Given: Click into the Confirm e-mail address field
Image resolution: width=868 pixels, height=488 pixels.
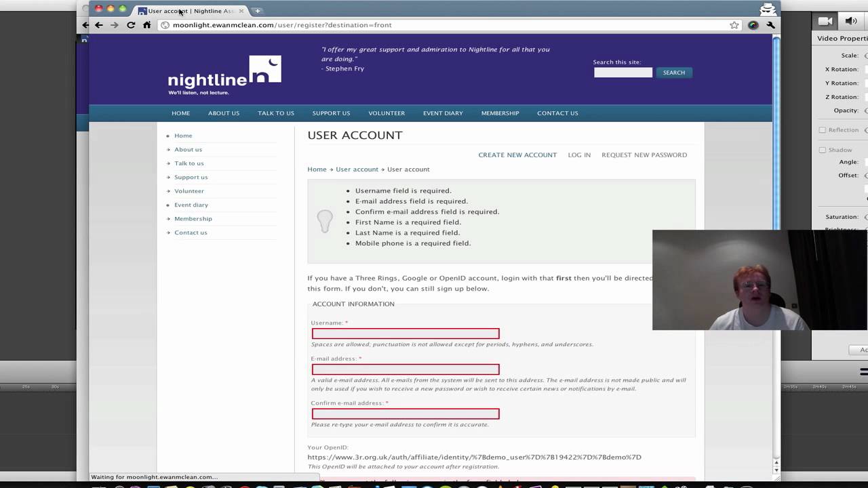Looking at the screenshot, I should [406, 413].
